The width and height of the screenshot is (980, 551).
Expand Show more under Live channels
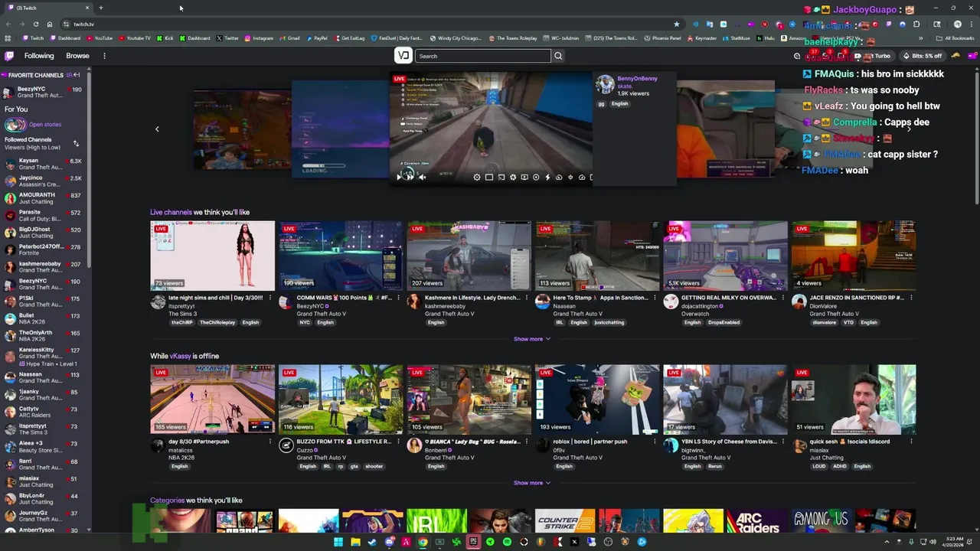pos(531,339)
